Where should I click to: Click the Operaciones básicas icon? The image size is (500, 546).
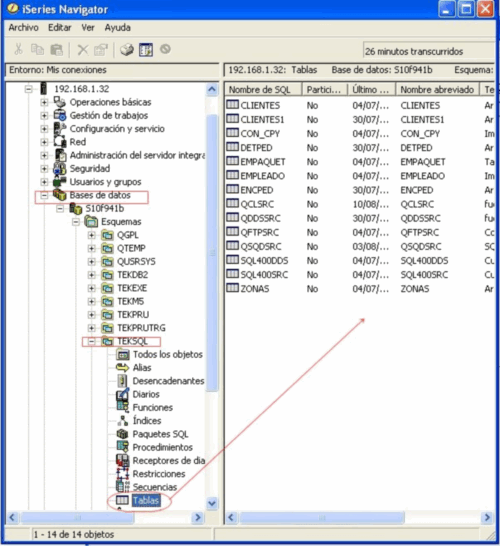(x=60, y=102)
